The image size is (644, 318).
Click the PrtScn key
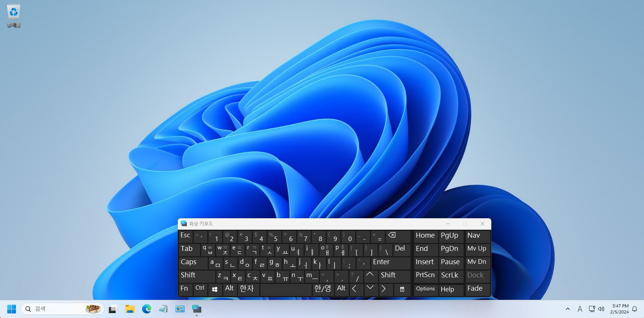point(426,276)
